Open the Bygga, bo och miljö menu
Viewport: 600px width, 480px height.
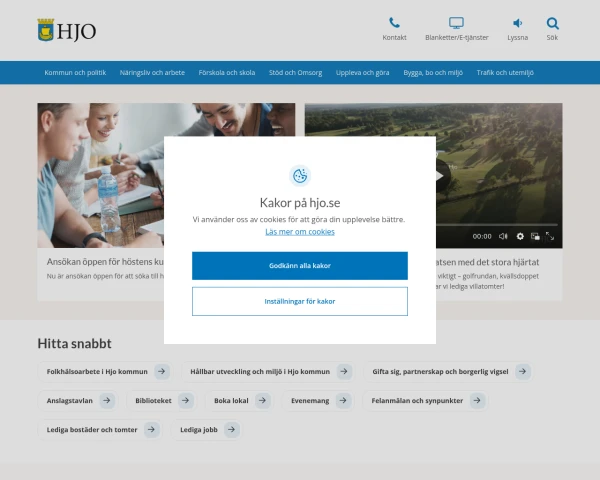[433, 73]
